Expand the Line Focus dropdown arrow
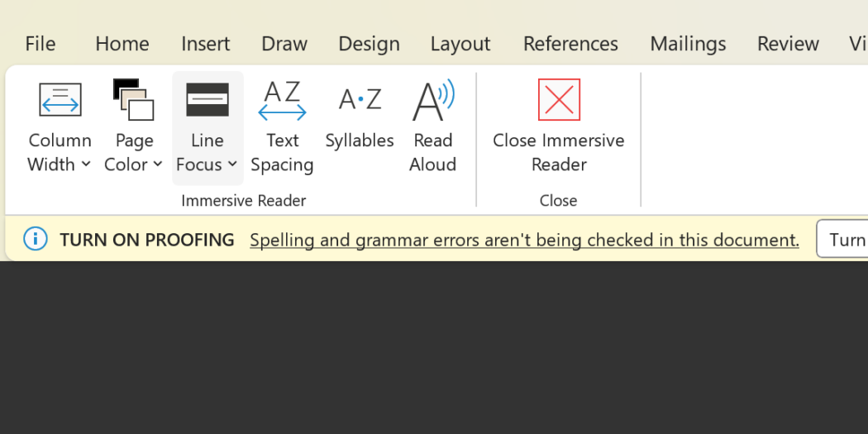Image resolution: width=868 pixels, height=434 pixels. [x=232, y=165]
